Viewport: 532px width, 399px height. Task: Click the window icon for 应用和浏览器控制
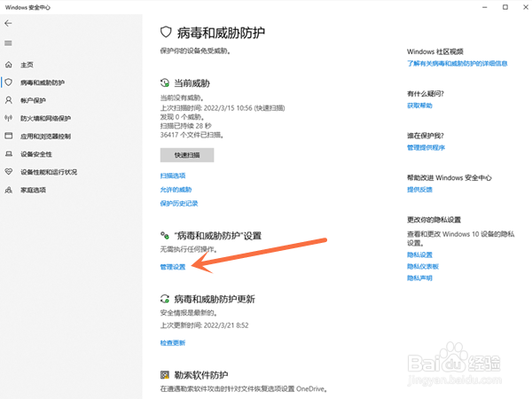tap(9, 136)
